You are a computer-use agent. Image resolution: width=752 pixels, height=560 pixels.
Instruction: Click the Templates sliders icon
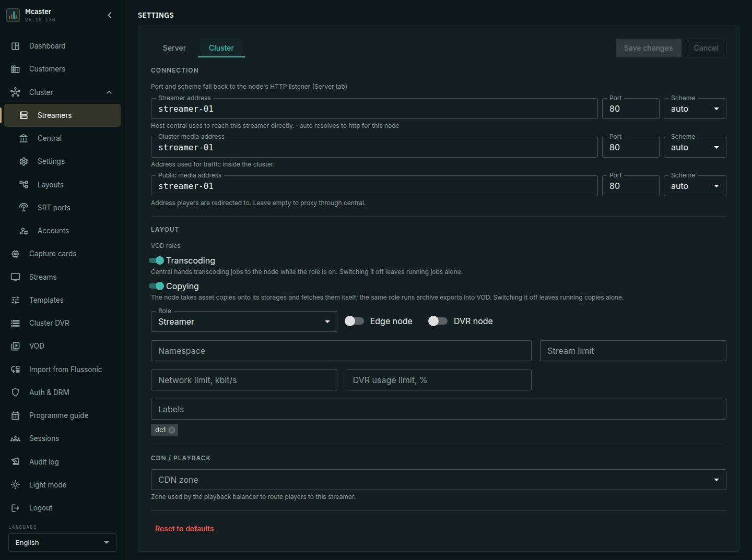(x=16, y=300)
